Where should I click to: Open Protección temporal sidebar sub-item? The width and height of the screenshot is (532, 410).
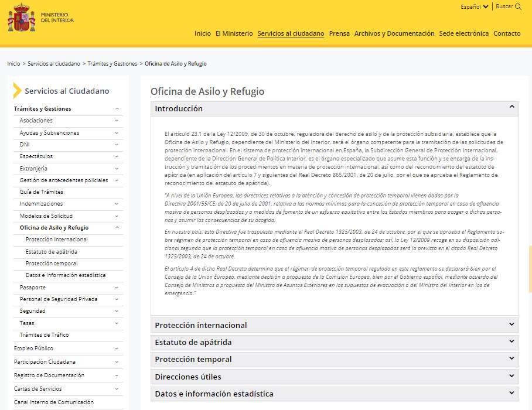pos(52,264)
